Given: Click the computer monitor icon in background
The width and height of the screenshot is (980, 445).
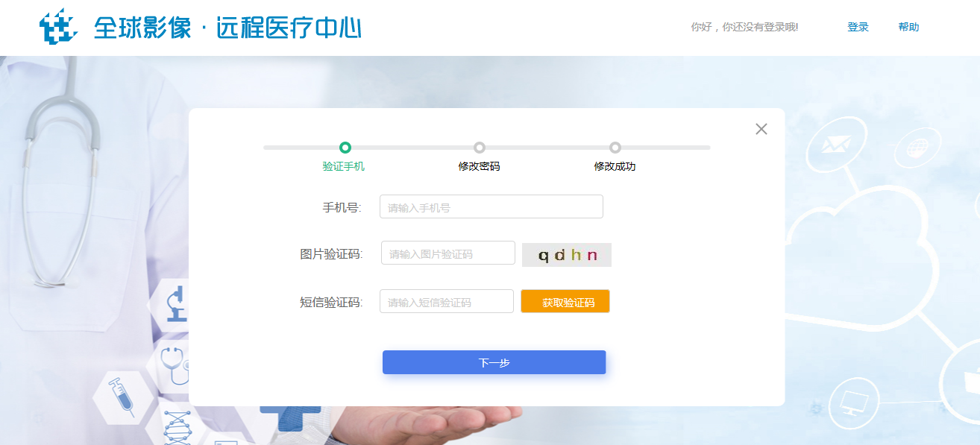Looking at the screenshot, I should click(852, 403).
